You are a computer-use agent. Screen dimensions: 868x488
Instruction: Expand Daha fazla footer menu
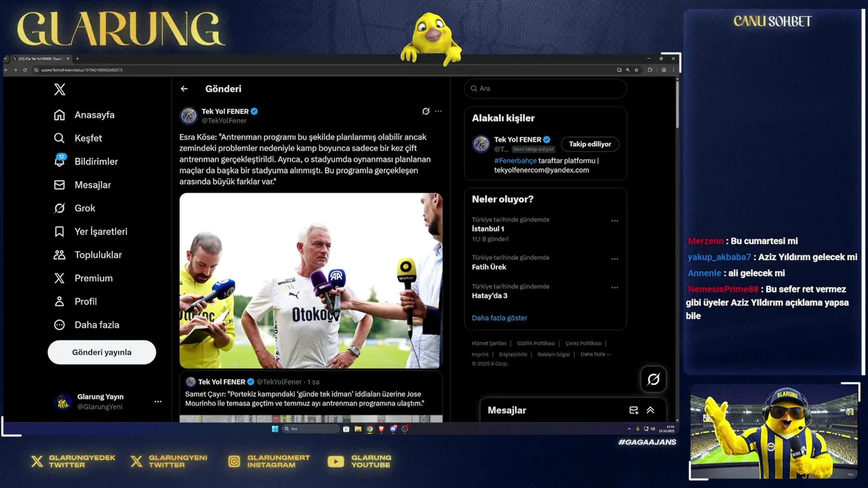(595, 354)
